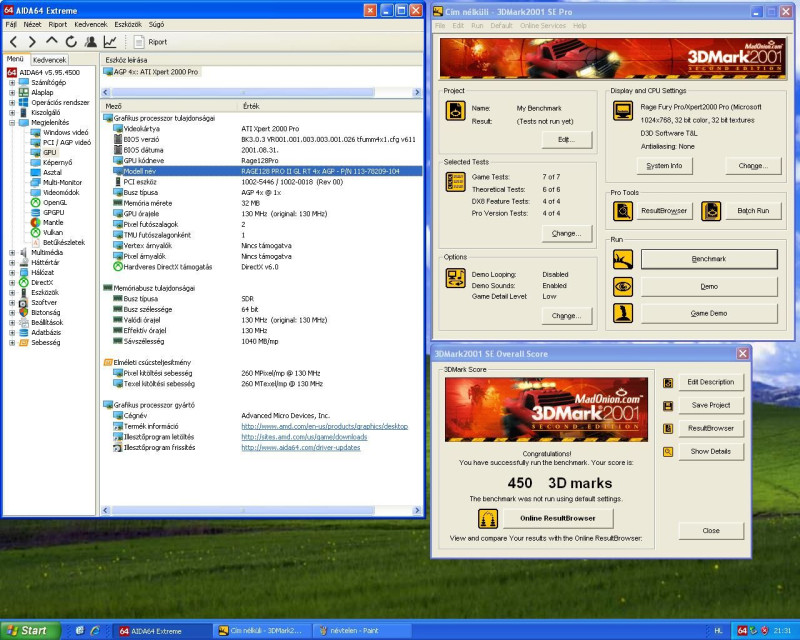Collapse the Megjelenítés tree node
The image size is (800, 640).
coord(13,122)
